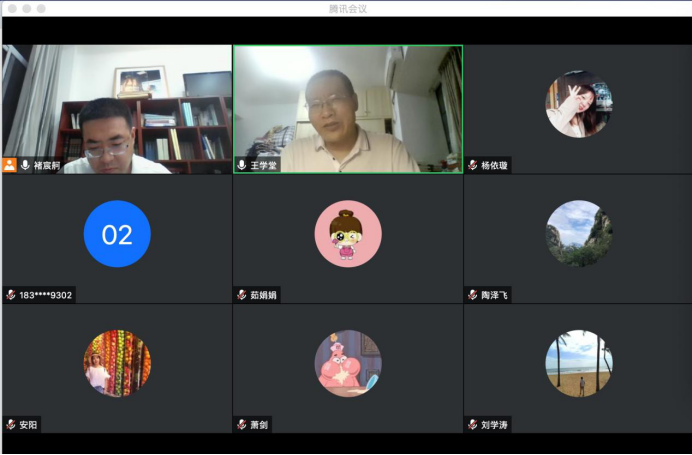Select 杨依璇's profile photo avatar
The image size is (692, 455).
[579, 104]
